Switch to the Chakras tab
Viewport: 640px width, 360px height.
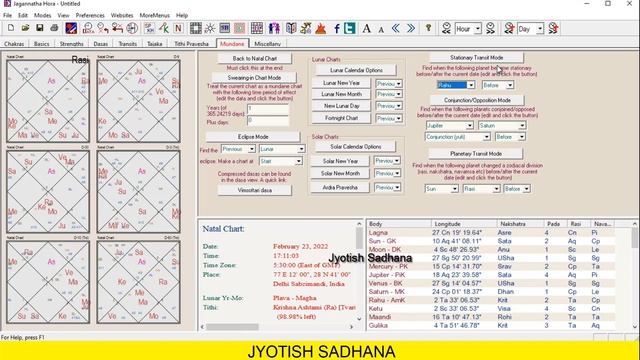coord(14,44)
